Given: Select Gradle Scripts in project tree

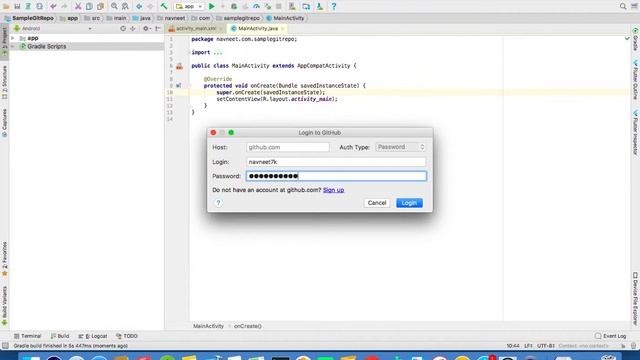Looking at the screenshot, I should (x=47, y=47).
